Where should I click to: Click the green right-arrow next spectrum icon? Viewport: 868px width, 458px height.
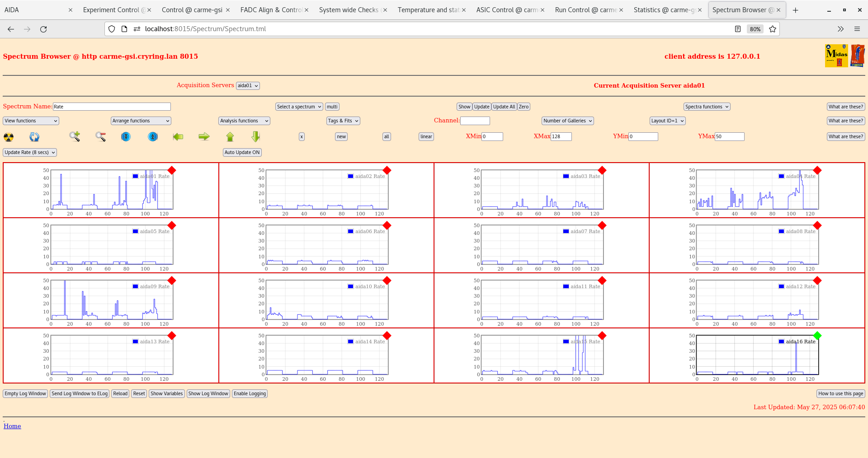[x=203, y=136]
